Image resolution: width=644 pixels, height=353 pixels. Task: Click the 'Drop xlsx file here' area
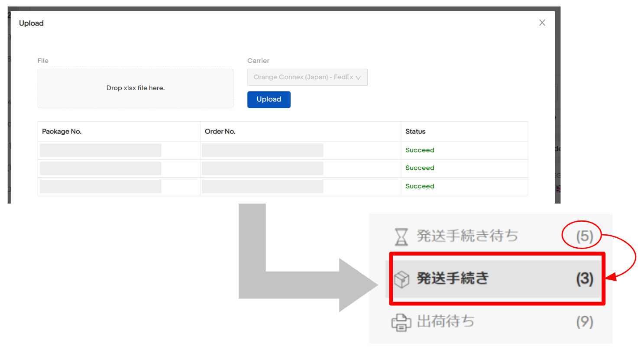click(136, 88)
